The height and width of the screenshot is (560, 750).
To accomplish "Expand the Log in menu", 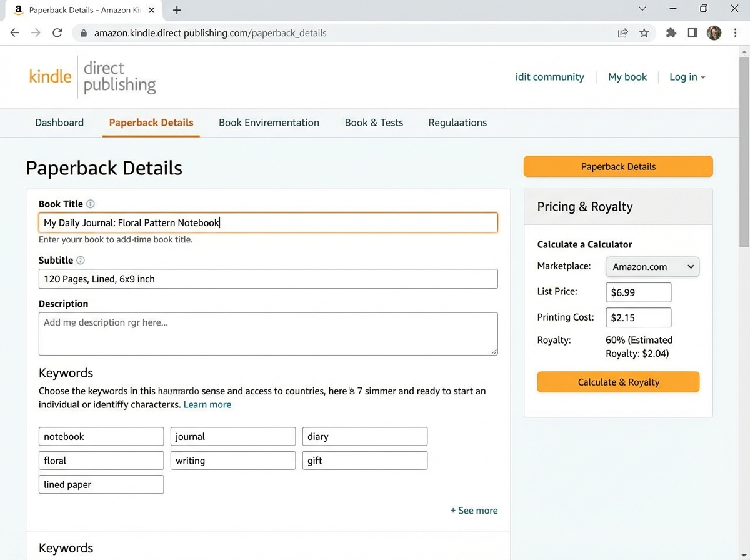I will pos(686,76).
